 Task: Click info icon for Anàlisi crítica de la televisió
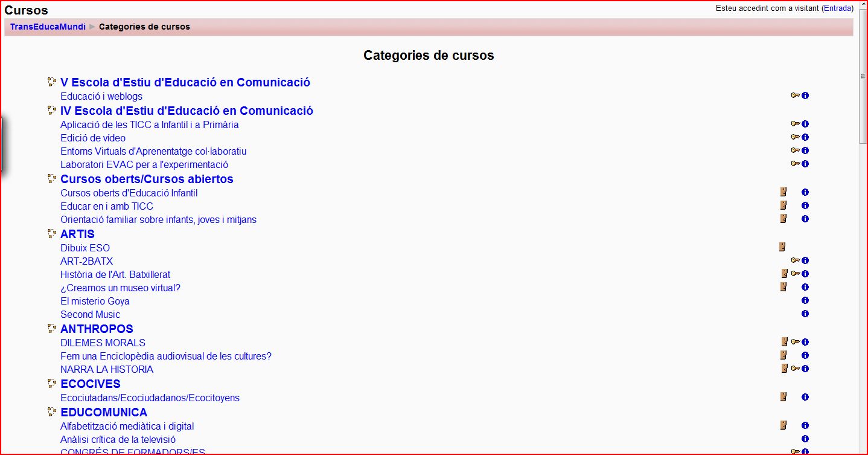[x=805, y=439]
